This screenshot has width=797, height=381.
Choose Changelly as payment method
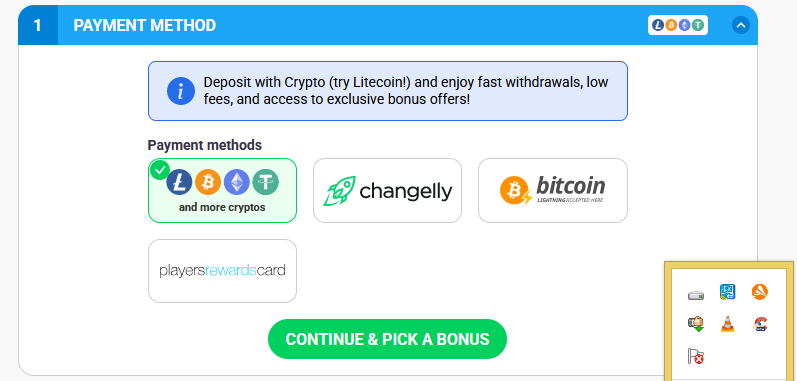[387, 190]
